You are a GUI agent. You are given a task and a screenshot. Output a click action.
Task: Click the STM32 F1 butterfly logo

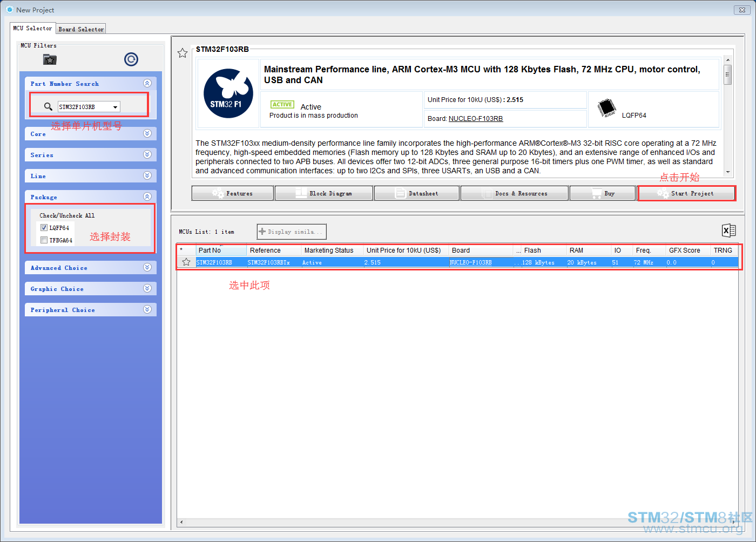[x=228, y=93]
